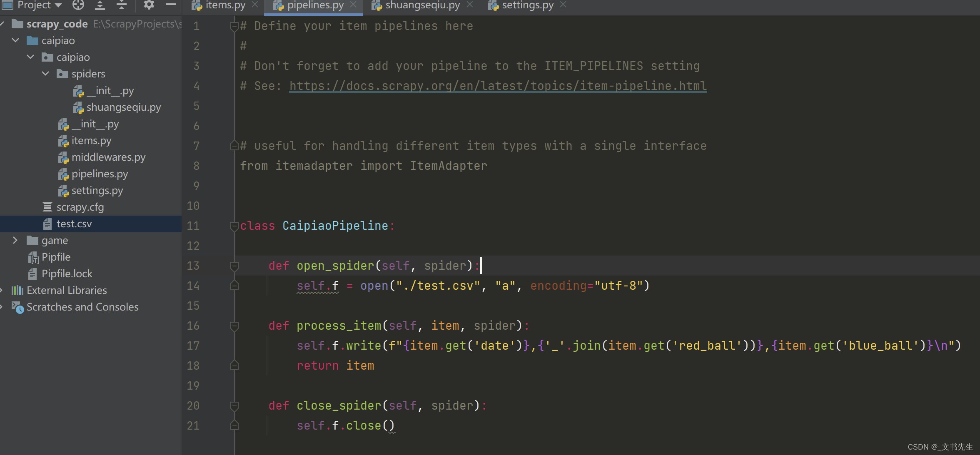Image resolution: width=980 pixels, height=455 pixels.
Task: Collapse the outer caipiao folder
Action: point(16,40)
